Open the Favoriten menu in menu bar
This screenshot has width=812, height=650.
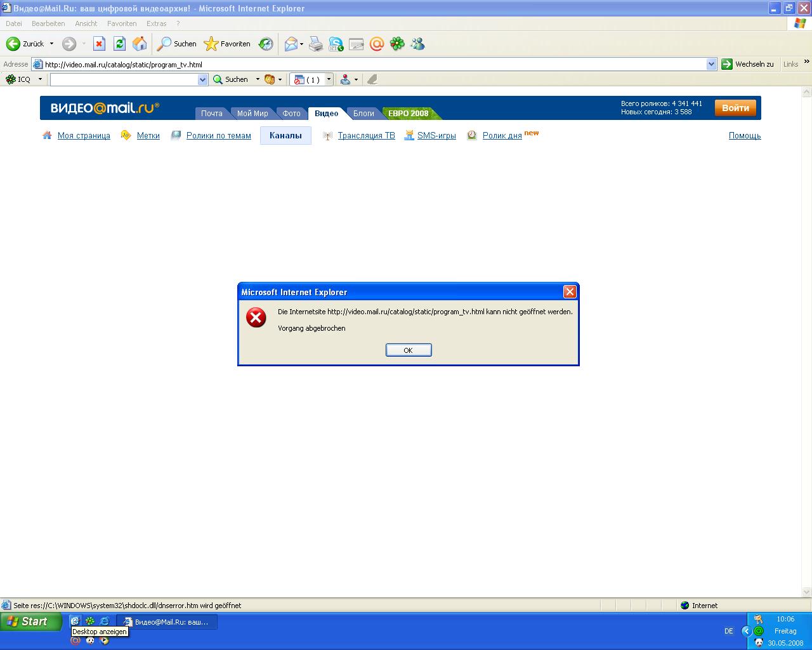[x=122, y=23]
